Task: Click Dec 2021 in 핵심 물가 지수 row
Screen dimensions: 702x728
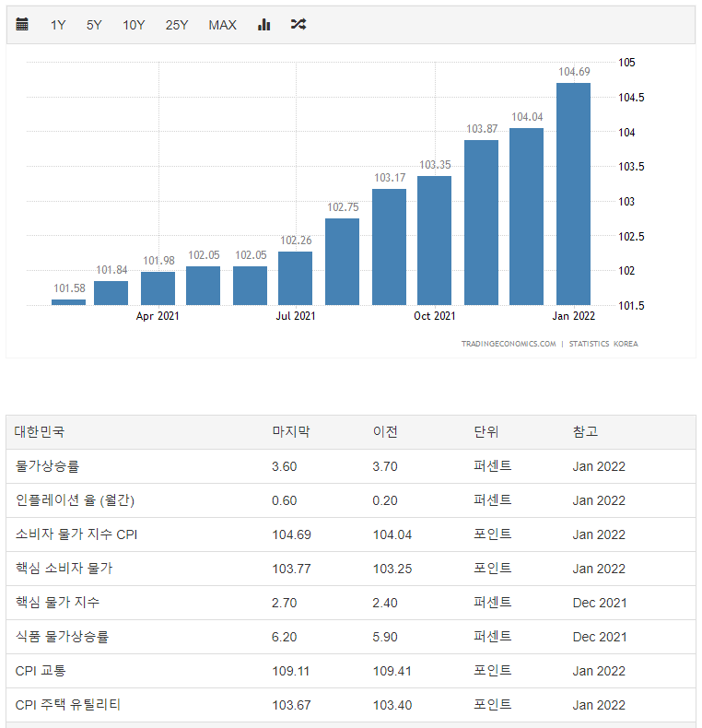Action: pos(600,603)
